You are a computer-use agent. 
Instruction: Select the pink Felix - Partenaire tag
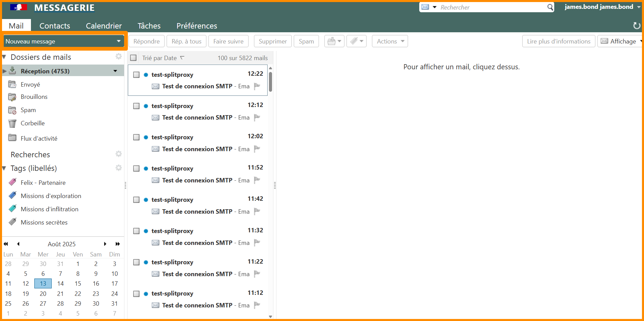43,183
